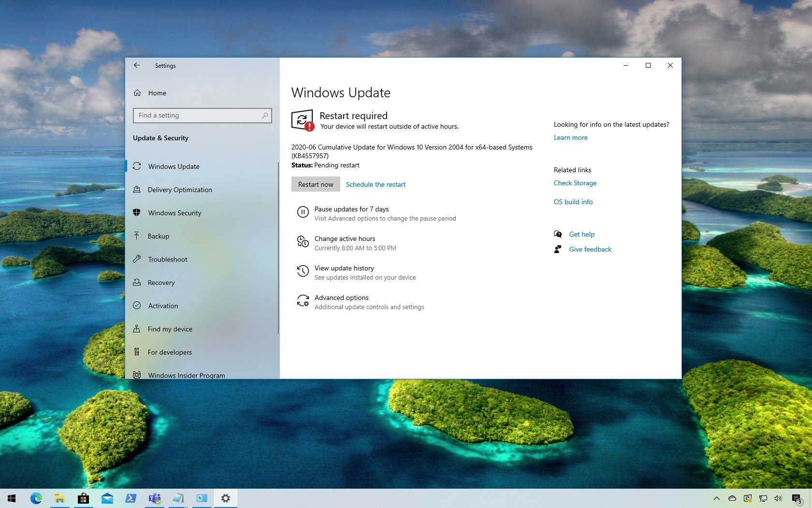The image size is (812, 508).
Task: Click the Schedule the restart link
Action: (x=376, y=184)
